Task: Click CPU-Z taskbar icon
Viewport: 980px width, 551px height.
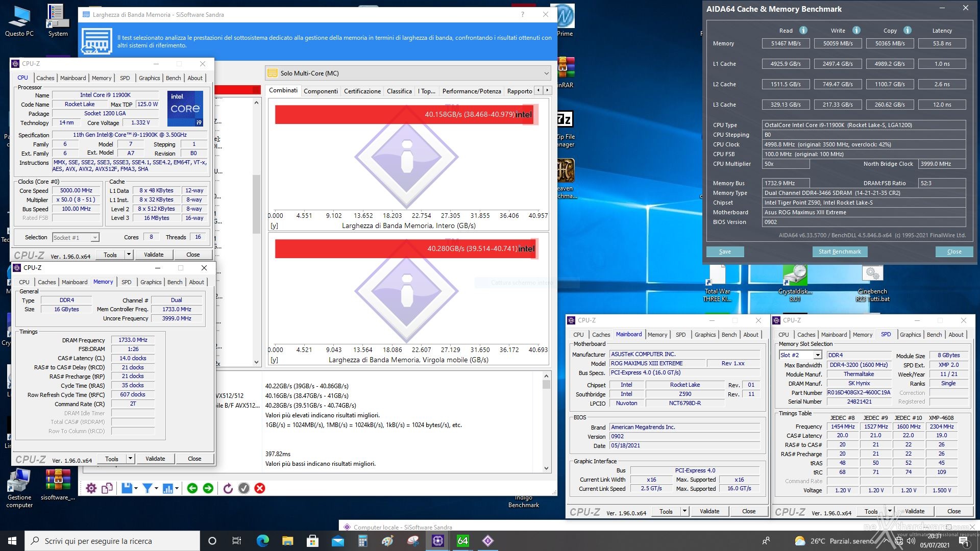Action: (x=438, y=541)
